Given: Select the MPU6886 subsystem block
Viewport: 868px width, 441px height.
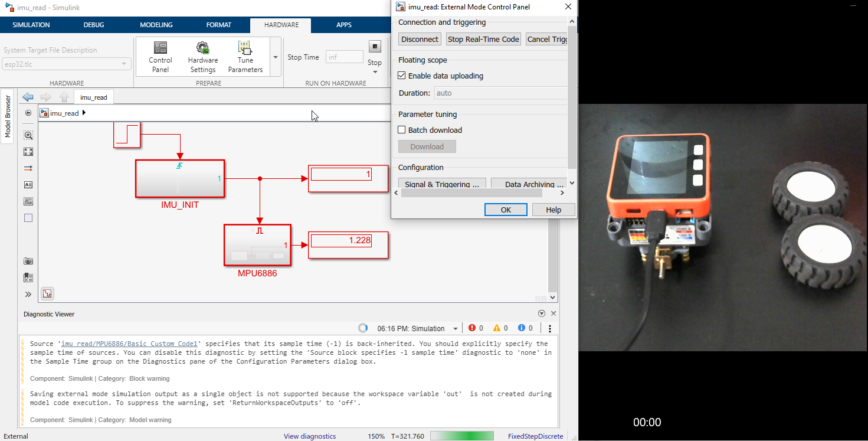Looking at the screenshot, I should coord(258,245).
